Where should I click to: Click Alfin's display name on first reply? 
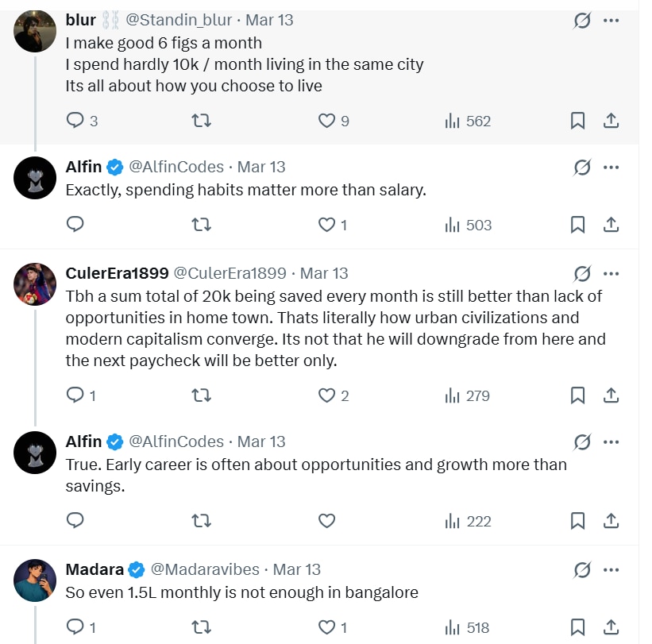(83, 167)
